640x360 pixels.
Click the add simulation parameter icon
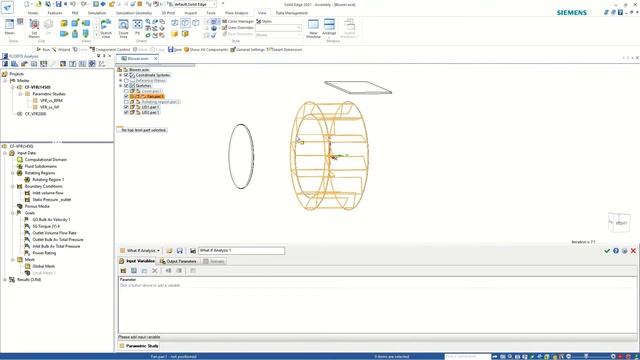coord(123,271)
